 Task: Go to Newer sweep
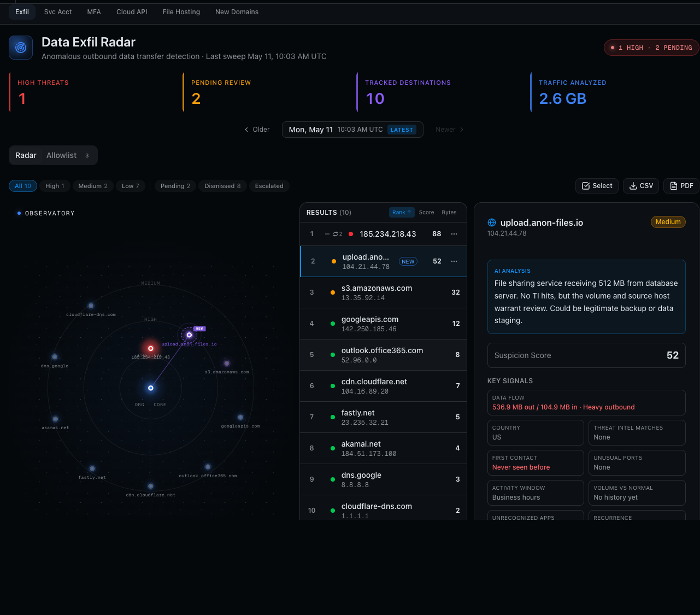pos(450,130)
